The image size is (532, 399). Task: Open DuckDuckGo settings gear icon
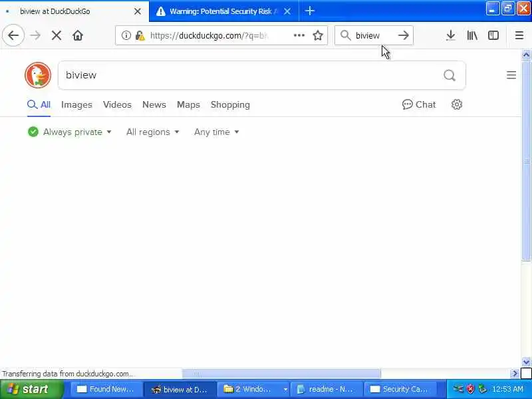[457, 104]
